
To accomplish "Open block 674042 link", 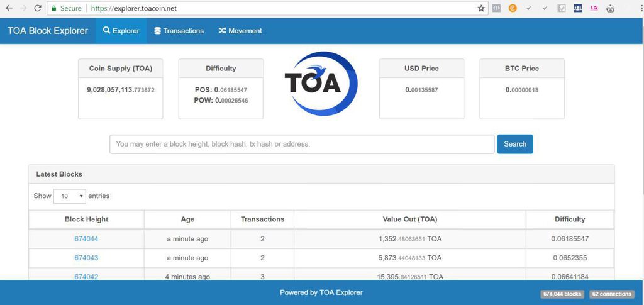I will click(86, 277).
